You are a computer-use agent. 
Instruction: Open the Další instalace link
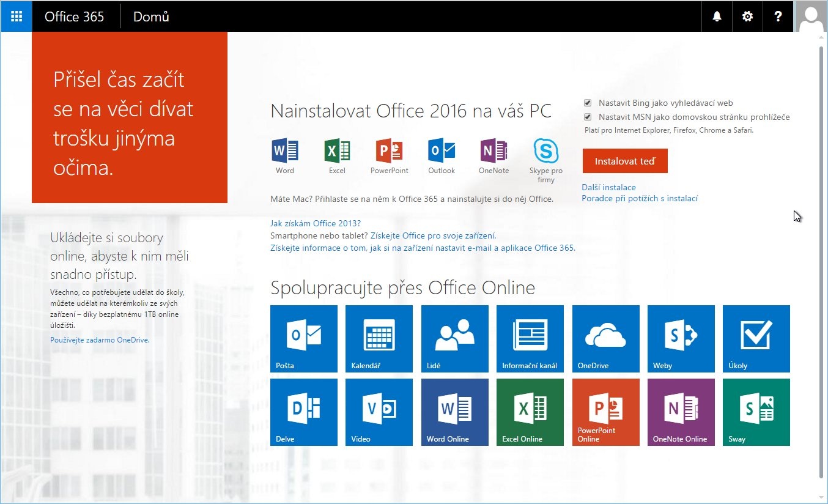pyautogui.click(x=608, y=187)
